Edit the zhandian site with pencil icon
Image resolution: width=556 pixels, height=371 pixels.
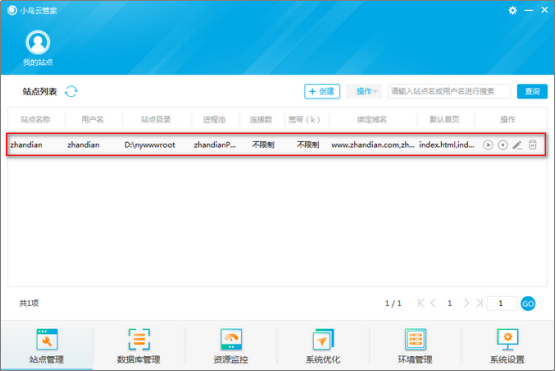click(517, 145)
